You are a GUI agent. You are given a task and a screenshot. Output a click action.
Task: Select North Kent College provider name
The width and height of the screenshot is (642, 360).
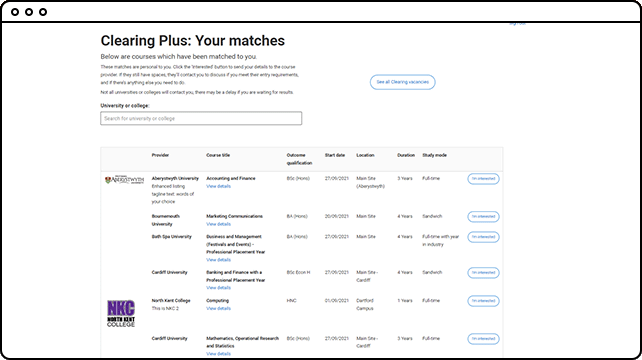pos(171,301)
